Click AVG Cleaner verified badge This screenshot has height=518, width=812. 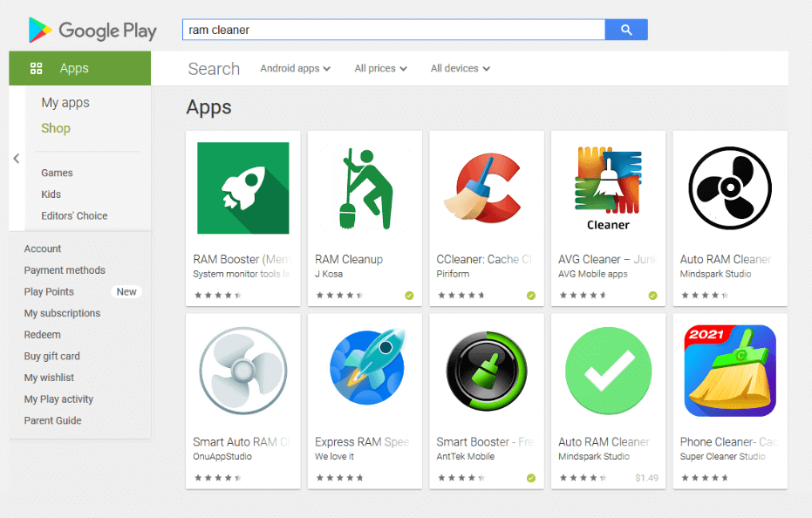[652, 296]
